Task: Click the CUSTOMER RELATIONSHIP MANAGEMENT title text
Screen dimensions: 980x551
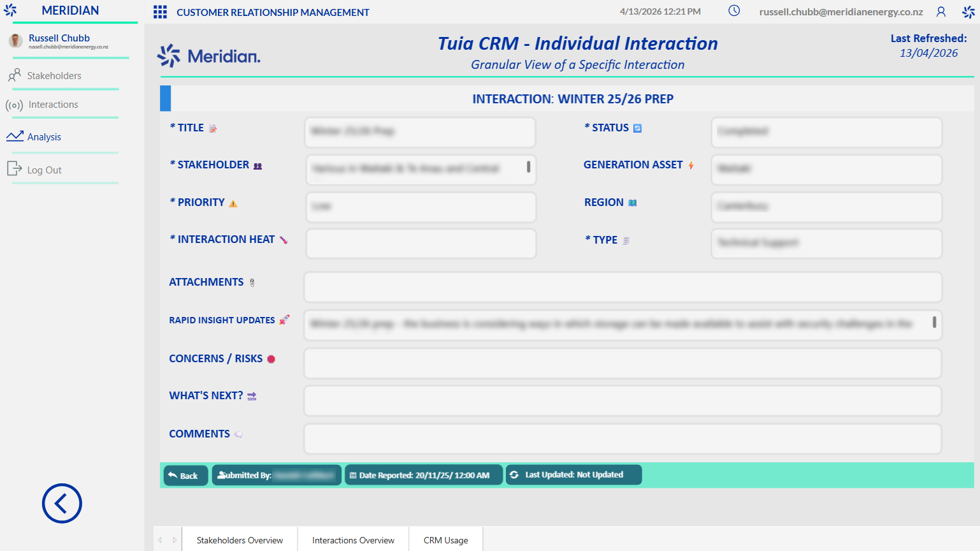Action: click(x=273, y=13)
